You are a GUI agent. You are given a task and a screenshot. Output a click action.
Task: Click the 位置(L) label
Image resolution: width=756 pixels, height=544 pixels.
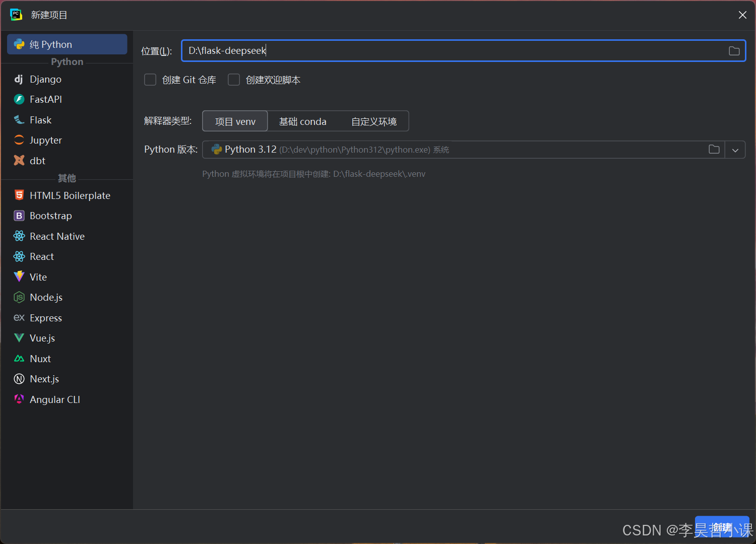coord(157,51)
